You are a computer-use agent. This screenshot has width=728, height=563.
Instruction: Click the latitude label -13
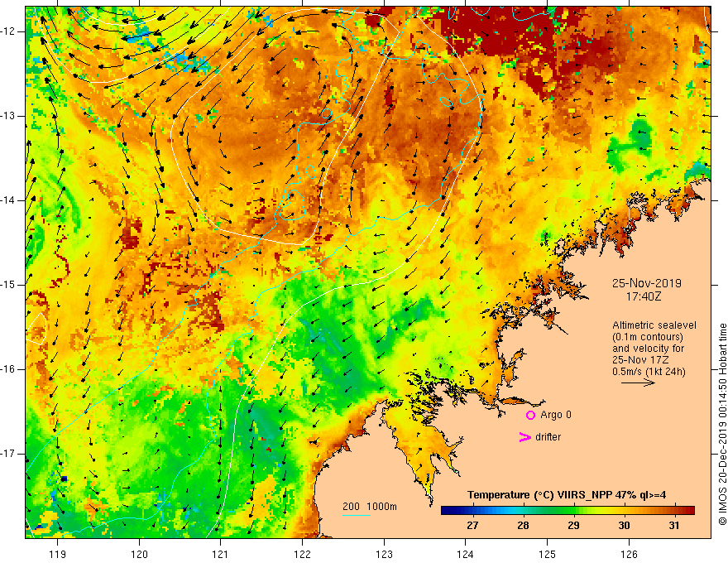[x=9, y=116]
